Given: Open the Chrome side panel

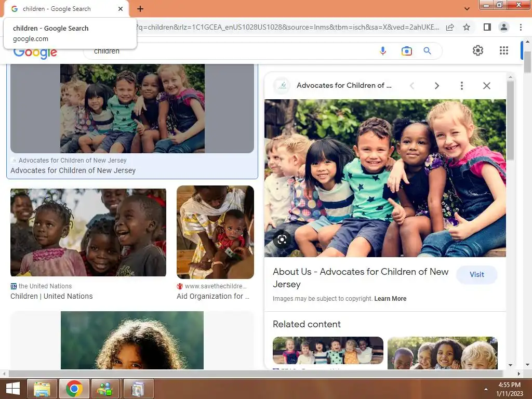Looking at the screenshot, I should pos(487,27).
